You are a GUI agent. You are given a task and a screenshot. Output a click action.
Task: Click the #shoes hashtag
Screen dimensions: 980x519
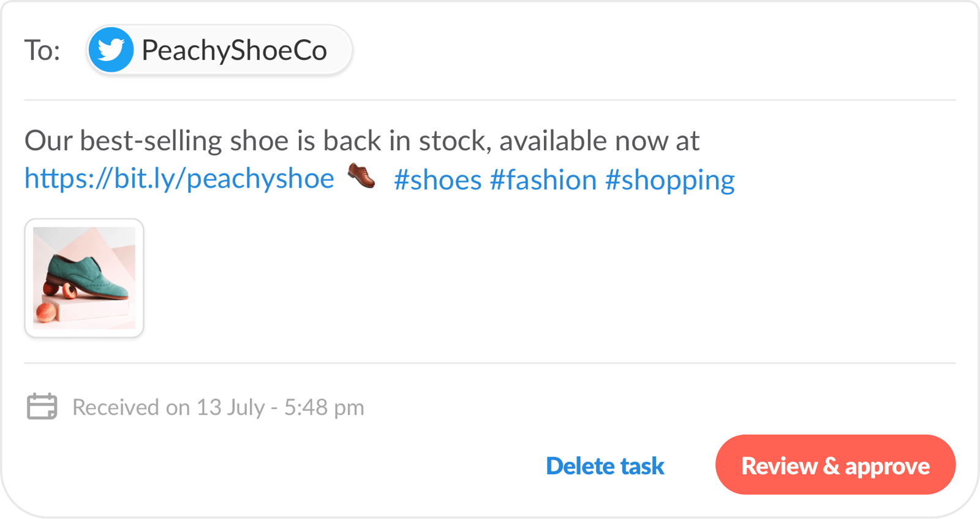coord(437,180)
